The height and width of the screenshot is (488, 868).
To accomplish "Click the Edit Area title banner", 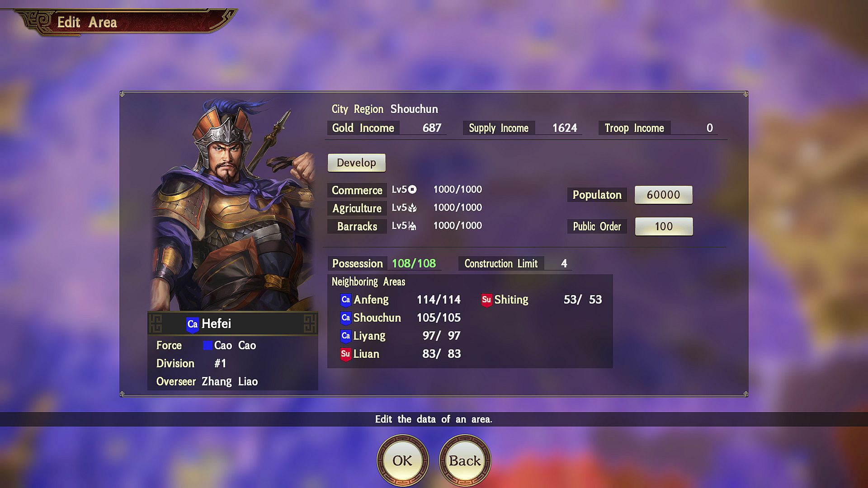I will [x=127, y=22].
